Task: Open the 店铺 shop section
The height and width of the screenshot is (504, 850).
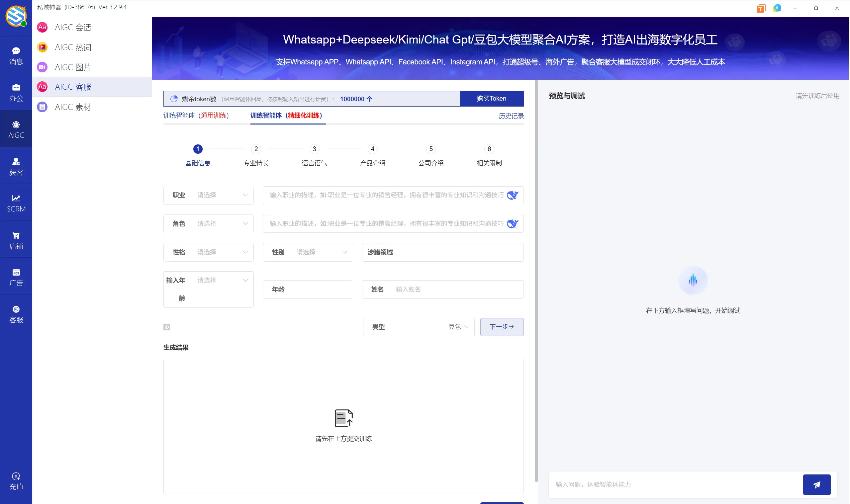Action: click(x=16, y=239)
